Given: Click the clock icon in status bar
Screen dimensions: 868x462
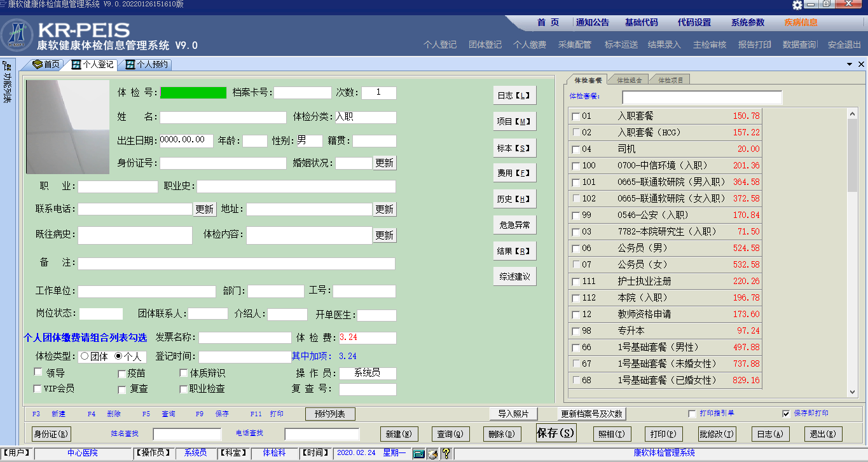Looking at the screenshot, I should click(x=432, y=453).
